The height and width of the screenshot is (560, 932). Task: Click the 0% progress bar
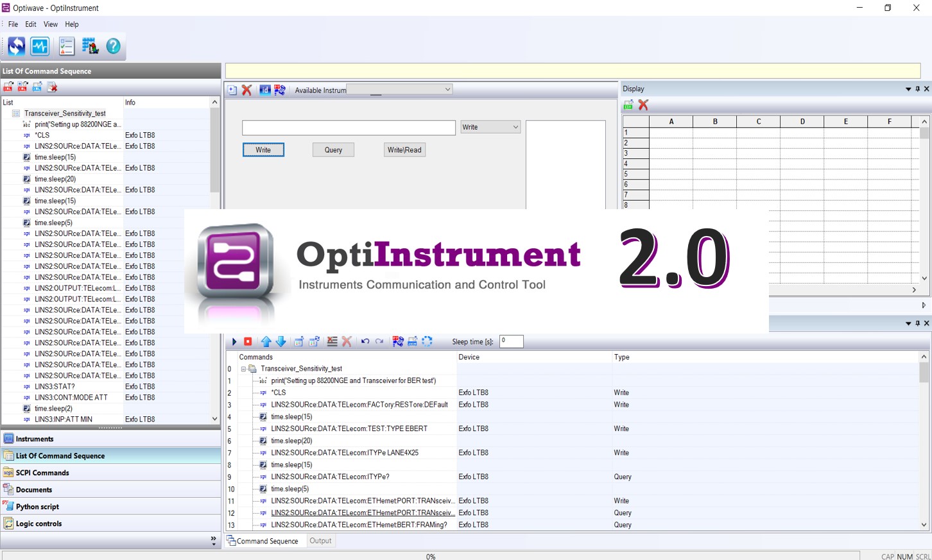[x=430, y=556]
